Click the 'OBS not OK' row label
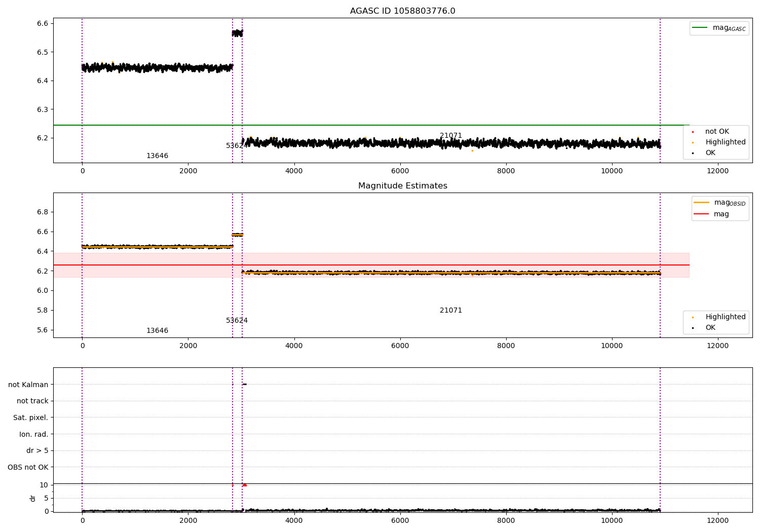 point(28,468)
